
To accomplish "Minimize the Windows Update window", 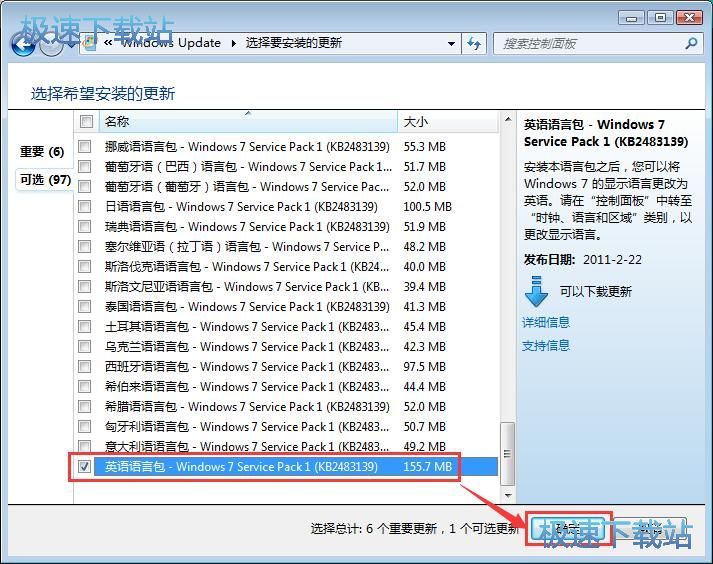I will pos(631,18).
